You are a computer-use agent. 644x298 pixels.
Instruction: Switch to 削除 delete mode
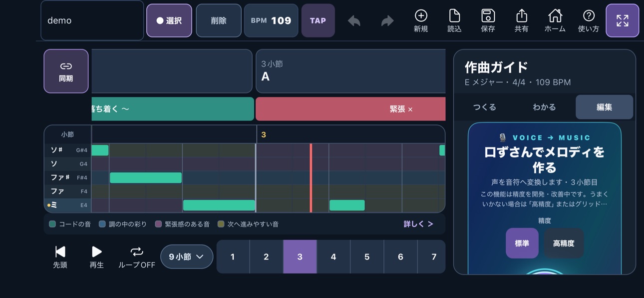pos(219,20)
